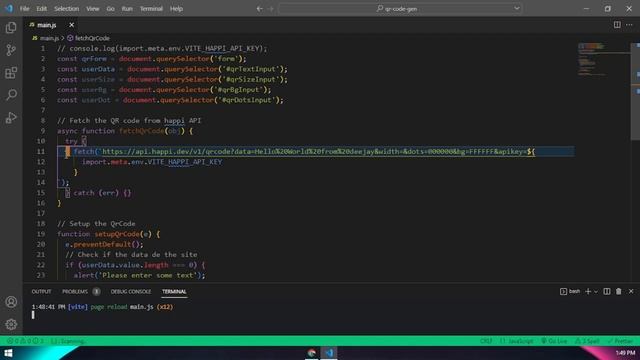Open the Source Control view

point(11,50)
